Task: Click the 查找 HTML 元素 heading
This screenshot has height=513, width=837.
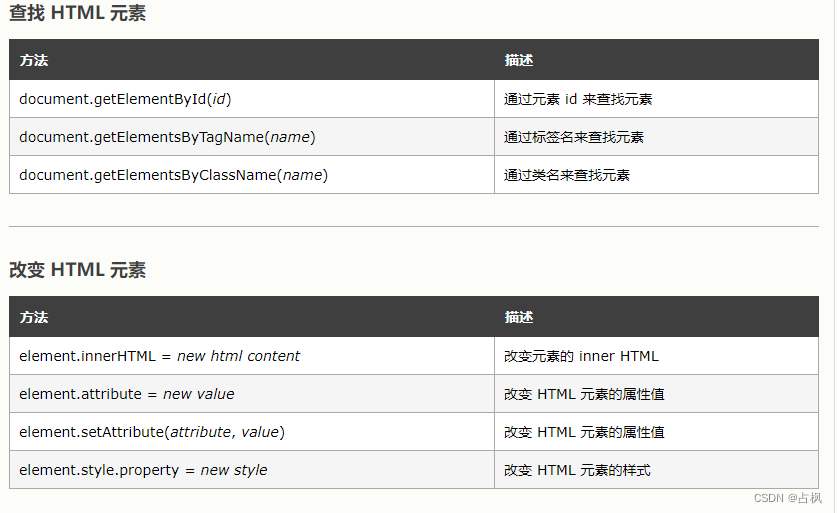Action: tap(77, 13)
